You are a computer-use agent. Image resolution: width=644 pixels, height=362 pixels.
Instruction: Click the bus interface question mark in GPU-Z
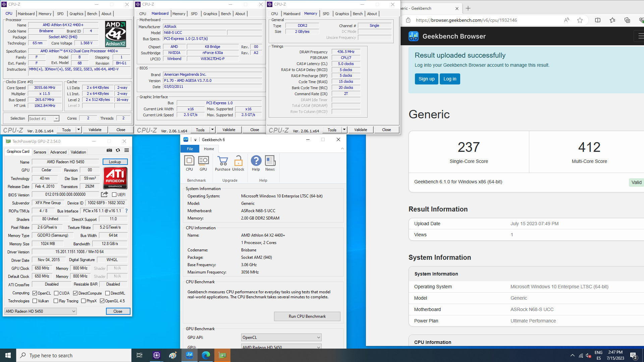coord(126,211)
